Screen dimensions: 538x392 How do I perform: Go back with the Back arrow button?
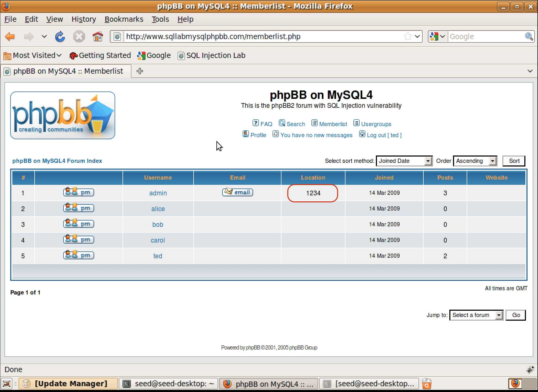click(10, 36)
